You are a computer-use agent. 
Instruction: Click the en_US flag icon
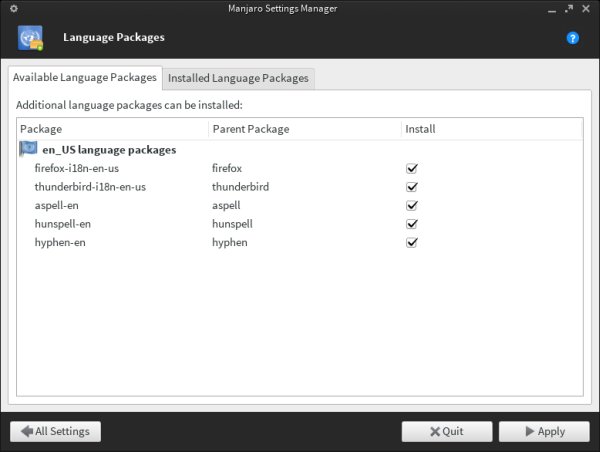(29, 149)
